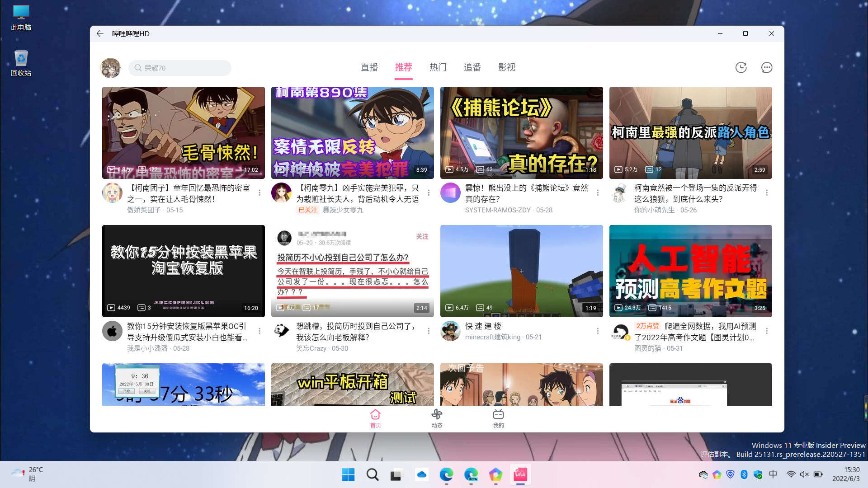Open the title 柯南竟然被一个登场一集的反派弄得这么狼狈
Screen dimensions: 868x488
pyautogui.click(x=695, y=193)
